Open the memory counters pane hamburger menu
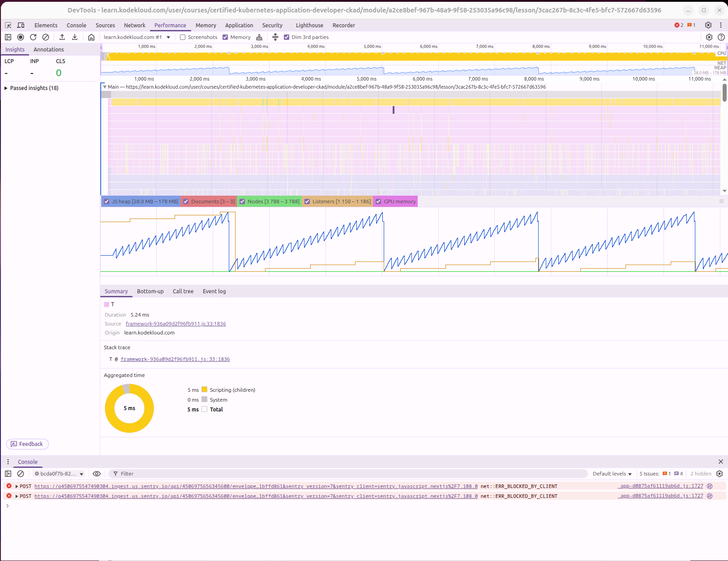The width and height of the screenshot is (728, 561). [x=721, y=201]
